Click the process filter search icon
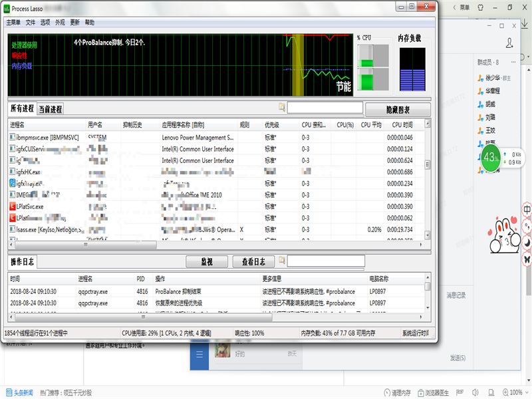This screenshot has width=532, height=399. (282, 108)
